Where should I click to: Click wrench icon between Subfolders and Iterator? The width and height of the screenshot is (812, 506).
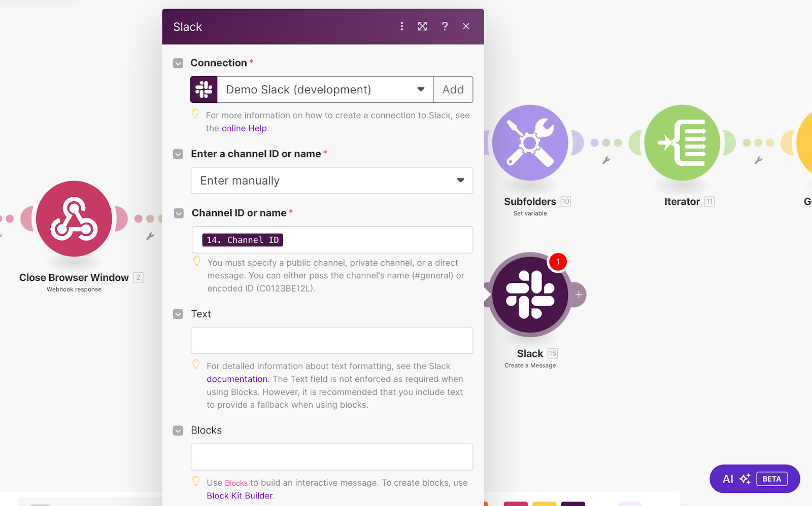[x=606, y=160]
